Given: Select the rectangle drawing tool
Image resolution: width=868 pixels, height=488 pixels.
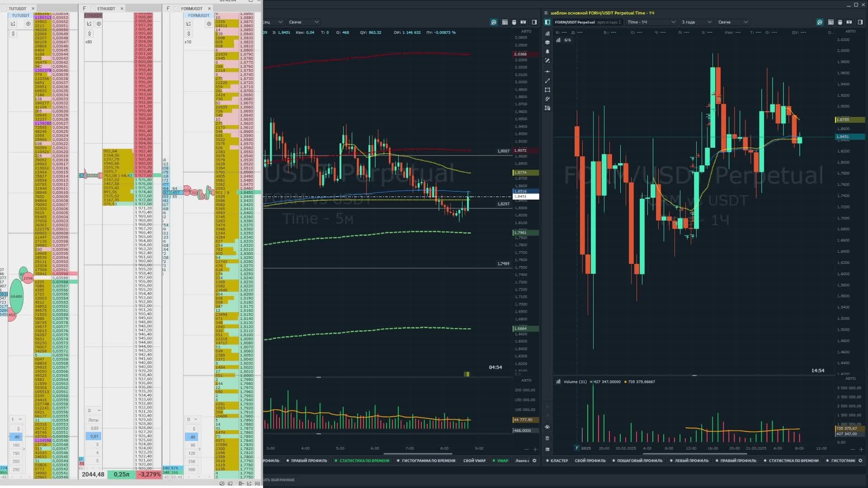Looking at the screenshot, I should [x=547, y=90].
